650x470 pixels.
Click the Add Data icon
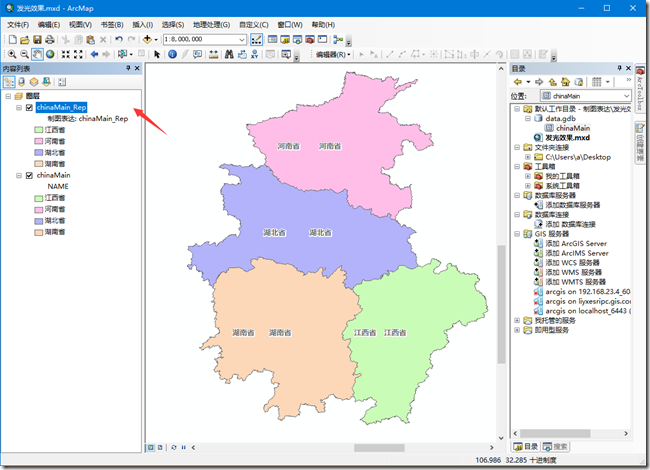(x=147, y=40)
